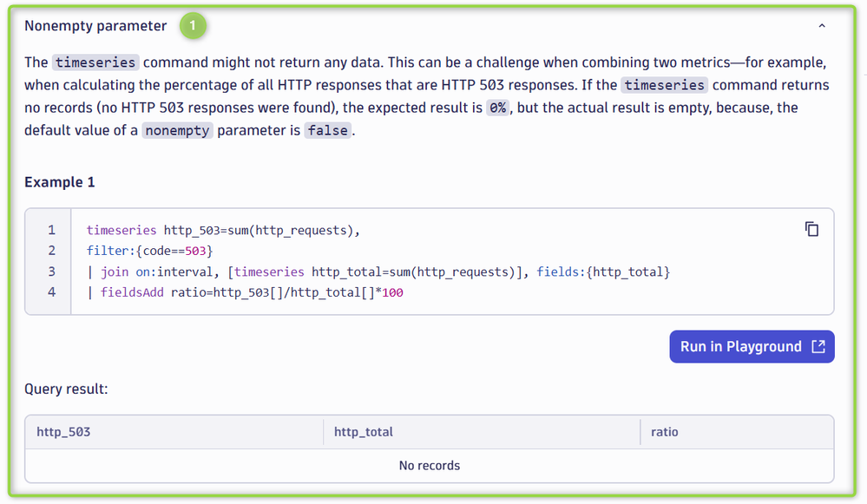
Task: Click the No records table row
Action: (430, 466)
